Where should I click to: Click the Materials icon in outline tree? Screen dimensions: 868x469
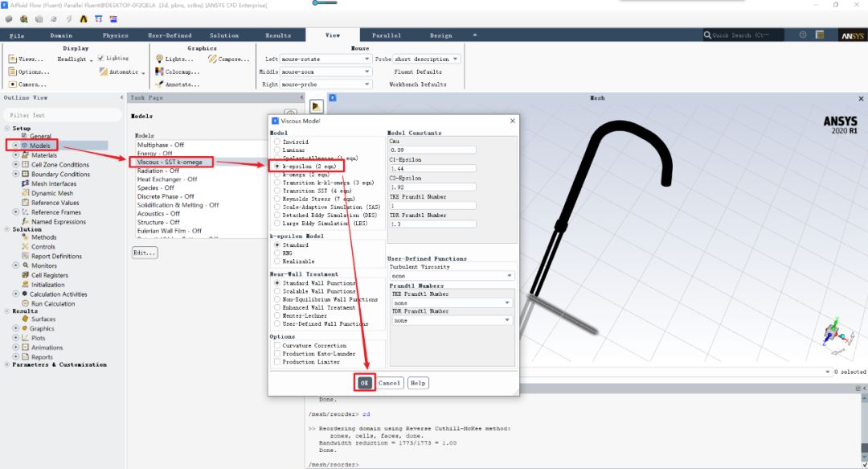coord(26,155)
